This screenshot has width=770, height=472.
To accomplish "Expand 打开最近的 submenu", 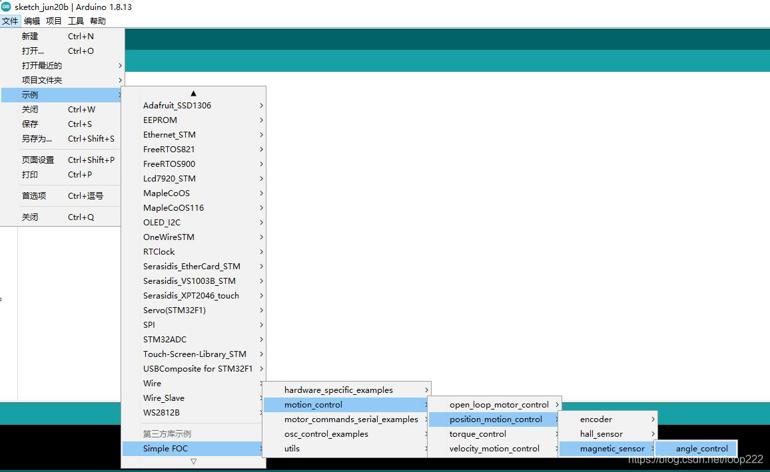I will 62,65.
